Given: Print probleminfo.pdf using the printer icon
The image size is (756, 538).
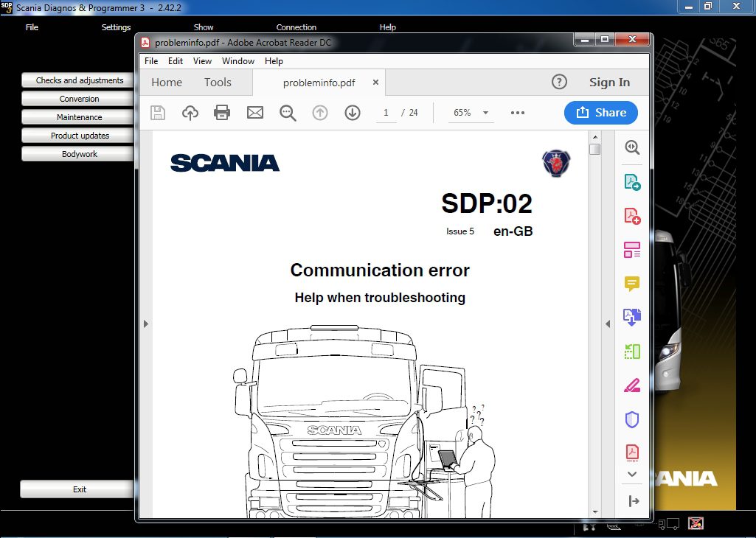Looking at the screenshot, I should click(222, 112).
